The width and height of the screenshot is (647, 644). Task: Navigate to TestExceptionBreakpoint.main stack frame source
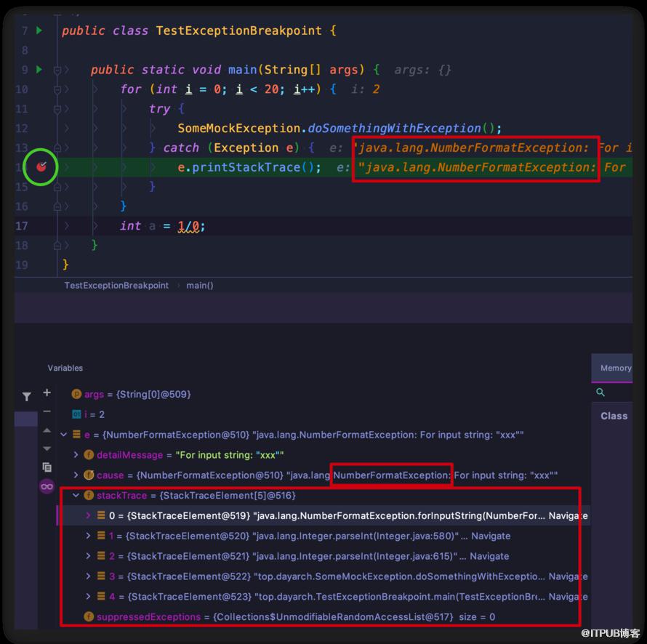568,597
